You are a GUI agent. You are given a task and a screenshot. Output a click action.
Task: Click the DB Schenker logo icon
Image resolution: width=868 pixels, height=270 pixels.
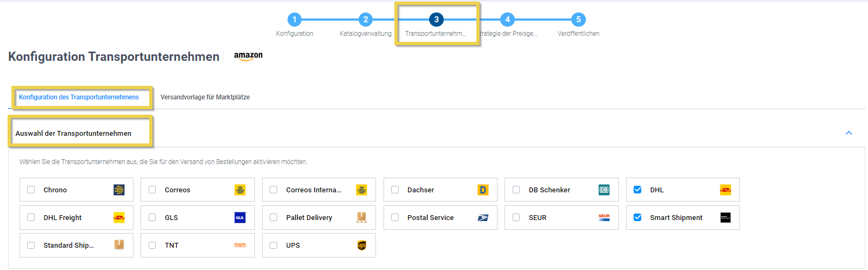point(604,190)
